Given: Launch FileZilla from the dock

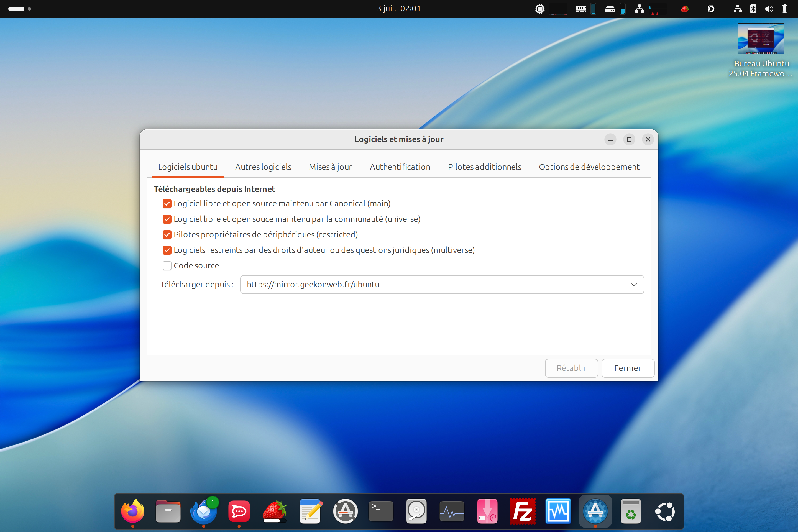Looking at the screenshot, I should [523, 511].
